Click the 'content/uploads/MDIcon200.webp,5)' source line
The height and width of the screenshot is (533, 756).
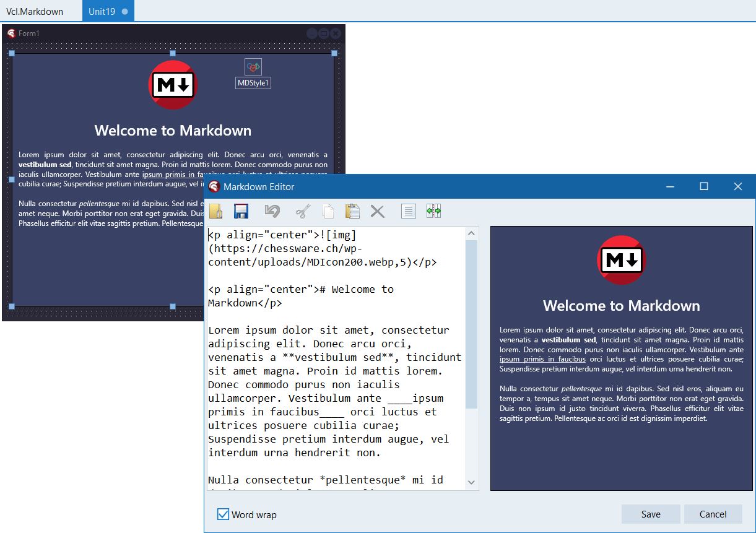pyautogui.click(x=323, y=262)
